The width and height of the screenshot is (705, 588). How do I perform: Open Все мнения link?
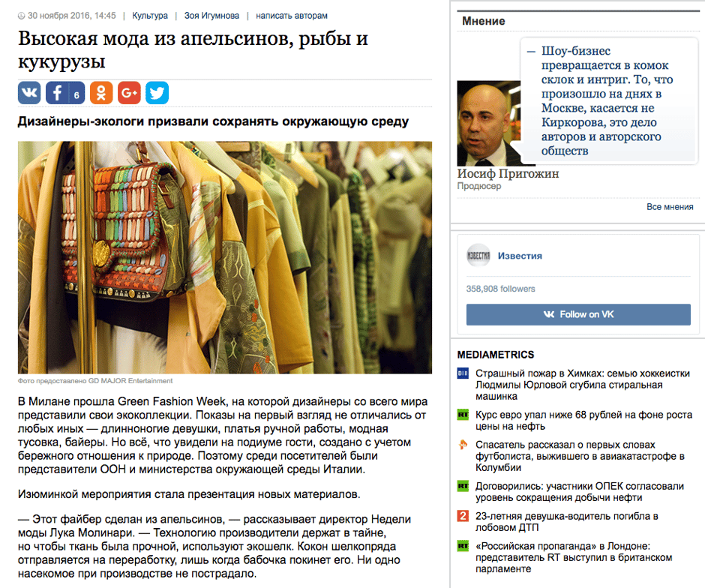pos(670,207)
